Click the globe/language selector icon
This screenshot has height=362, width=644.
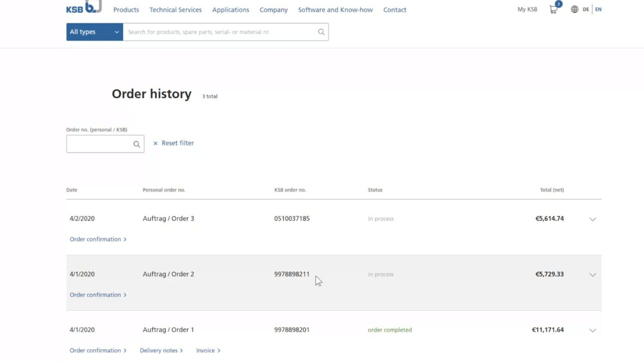(574, 9)
